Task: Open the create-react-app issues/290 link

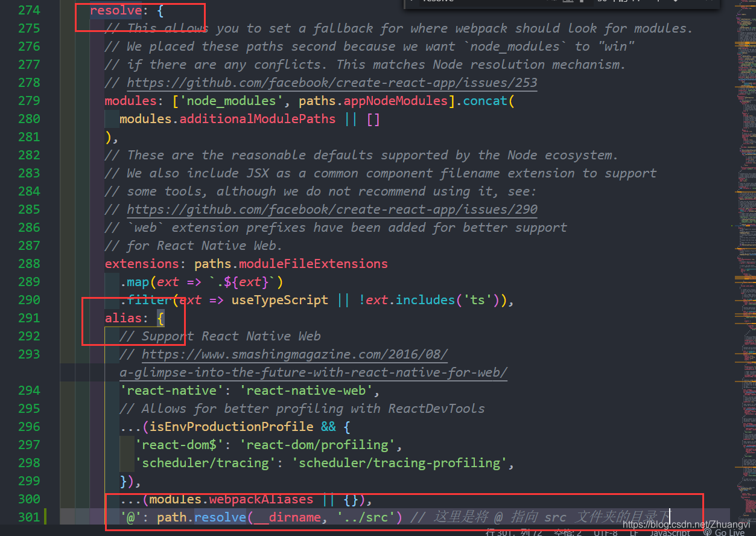Action: tap(332, 209)
